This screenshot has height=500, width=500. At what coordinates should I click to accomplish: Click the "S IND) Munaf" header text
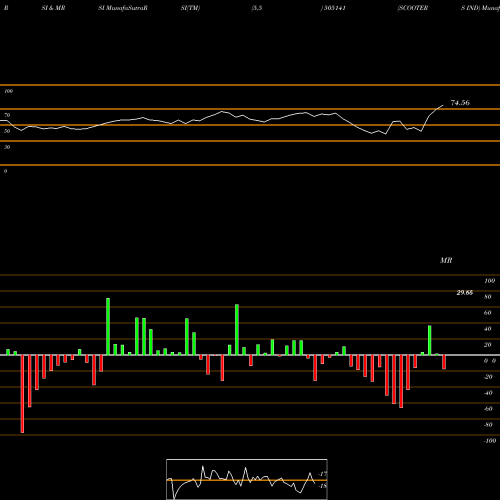(x=480, y=8)
